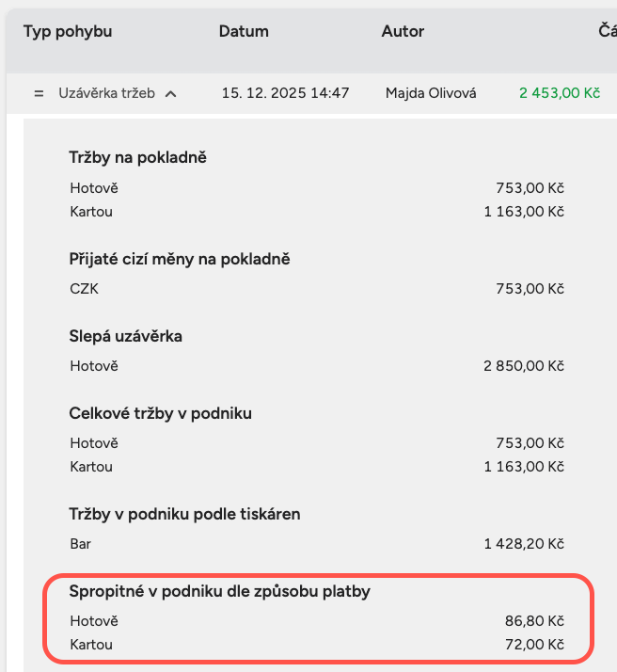
Task: Click the Kartou tip amount 72,00 Kč
Action: [534, 645]
